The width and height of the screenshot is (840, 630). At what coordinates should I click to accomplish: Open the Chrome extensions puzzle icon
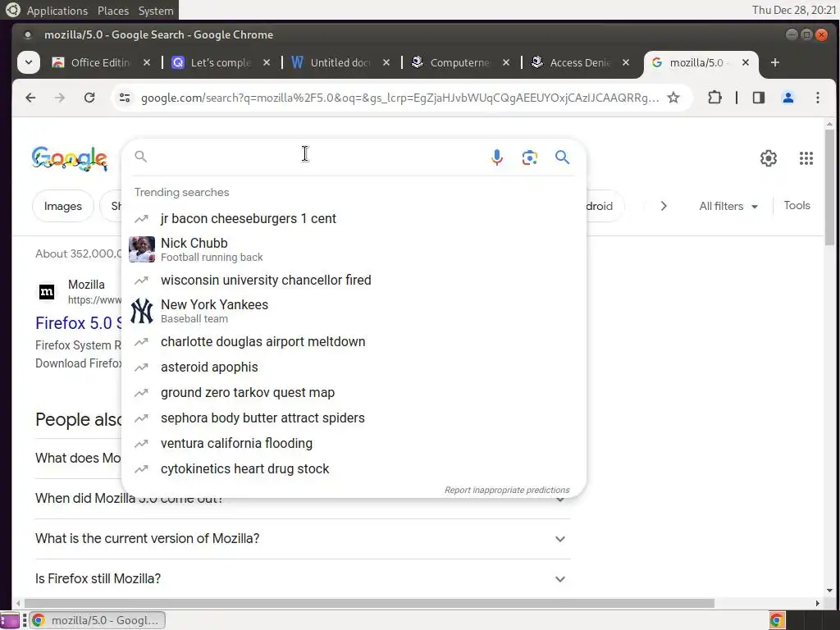pyautogui.click(x=714, y=98)
